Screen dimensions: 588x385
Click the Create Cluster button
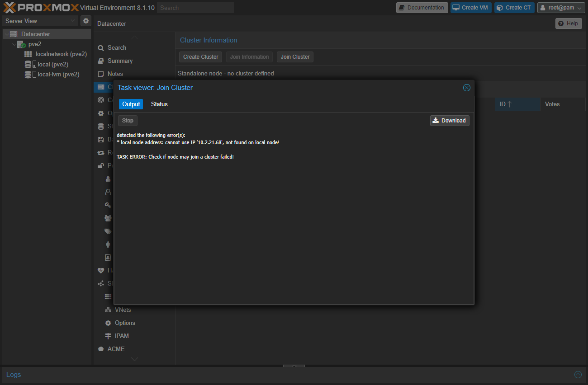201,57
